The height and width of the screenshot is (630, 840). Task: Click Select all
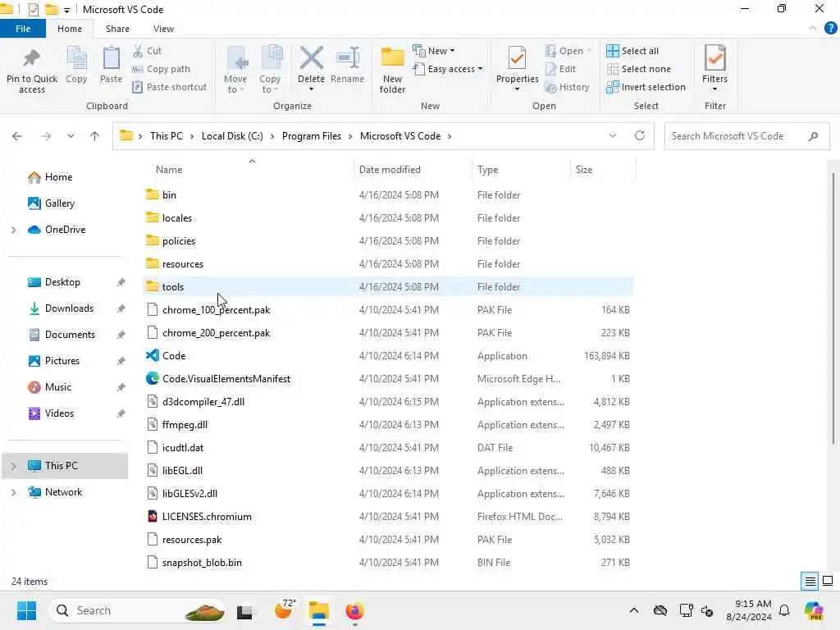[x=632, y=51]
